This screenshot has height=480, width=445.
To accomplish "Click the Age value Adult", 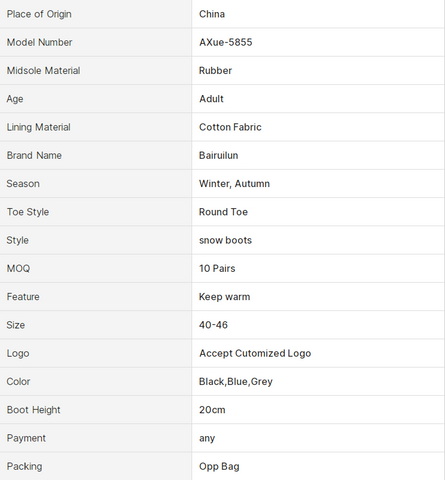I will pos(211,99).
